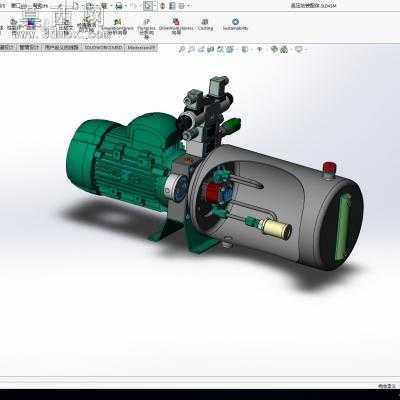This screenshot has height=400, width=400.
Task: Click Rebuild traffic-light icon
Action: point(162,6)
